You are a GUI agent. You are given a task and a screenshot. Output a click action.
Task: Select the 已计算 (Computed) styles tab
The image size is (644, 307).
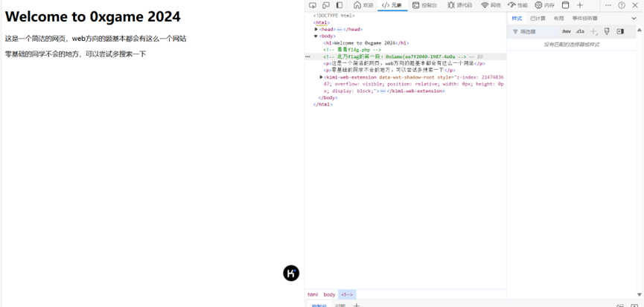pyautogui.click(x=538, y=18)
